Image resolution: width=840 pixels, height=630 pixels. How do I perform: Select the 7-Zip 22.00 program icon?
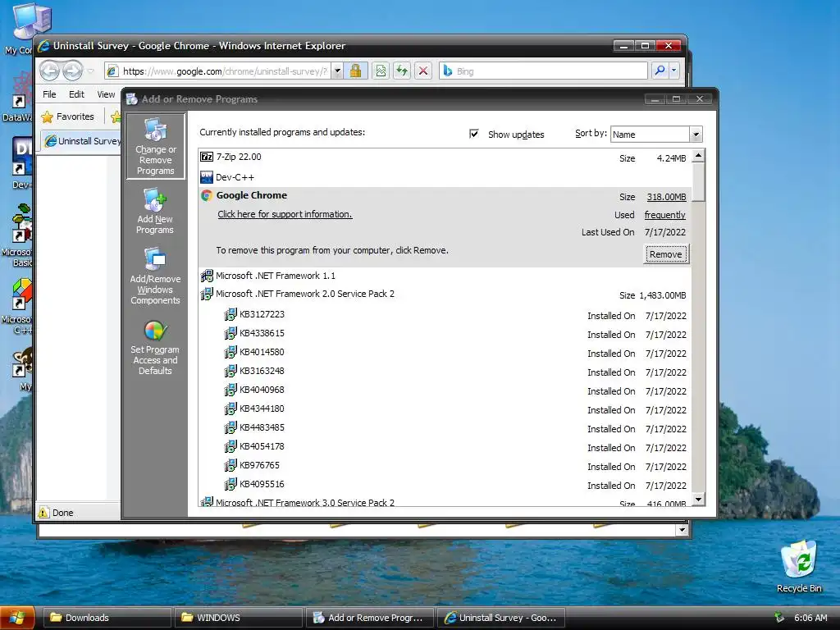[206, 157]
